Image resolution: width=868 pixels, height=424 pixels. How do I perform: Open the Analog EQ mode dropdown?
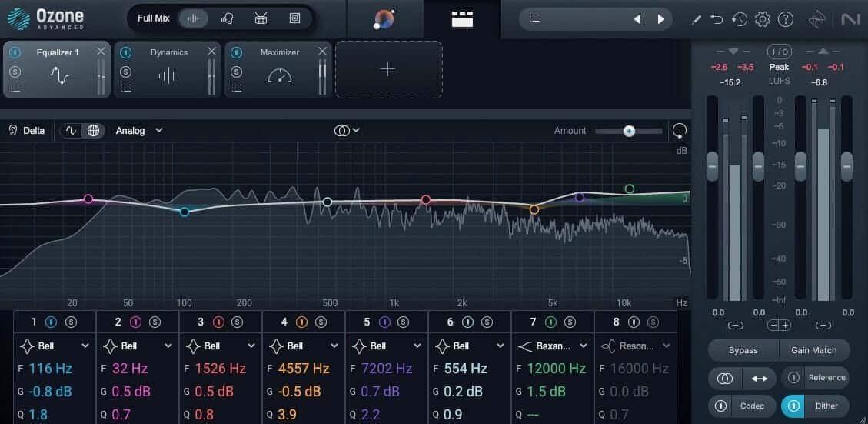click(139, 131)
